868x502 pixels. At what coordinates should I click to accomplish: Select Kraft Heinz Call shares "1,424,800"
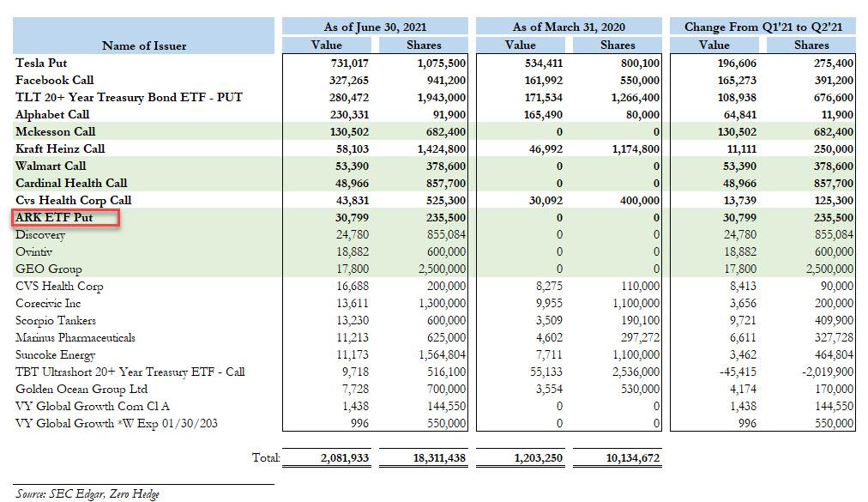pos(441,149)
